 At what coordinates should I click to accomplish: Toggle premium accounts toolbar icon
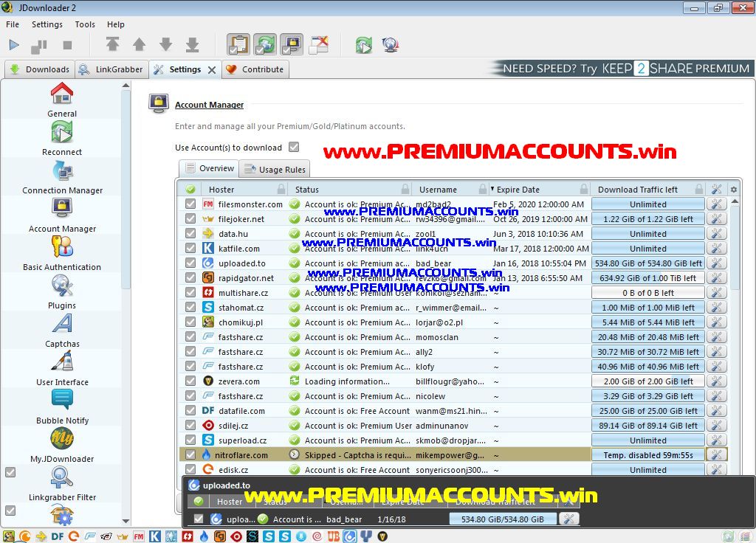[292, 45]
